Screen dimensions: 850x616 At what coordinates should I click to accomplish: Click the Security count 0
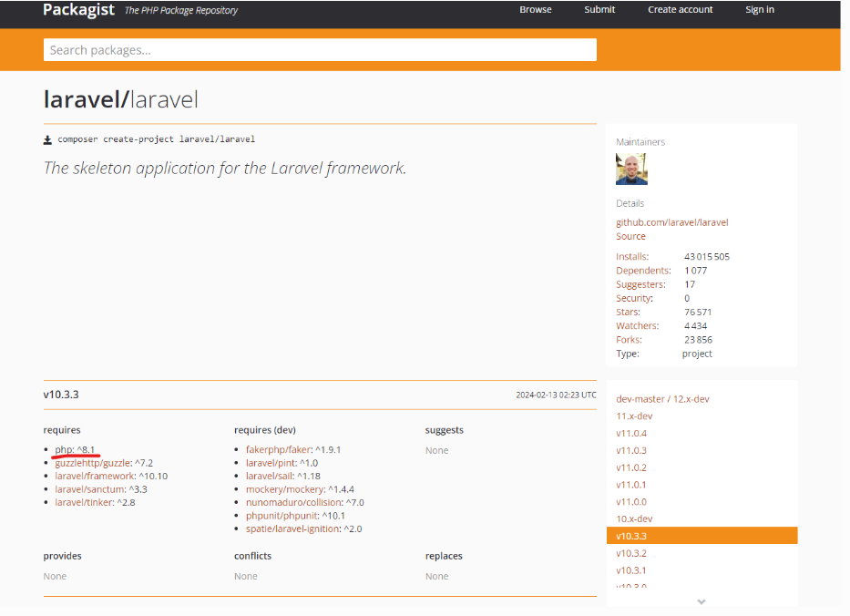point(687,298)
